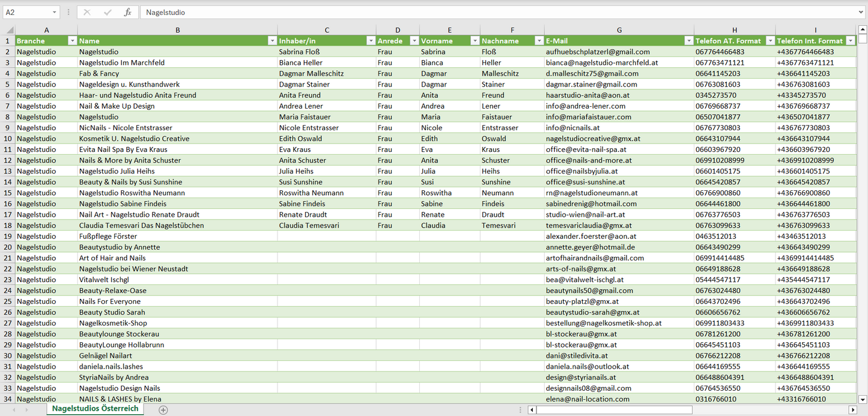
Task: Open the E-Mail column filter dropdown
Action: pyautogui.click(x=688, y=41)
